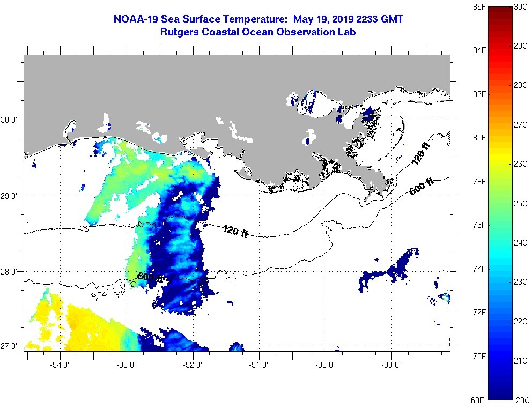This screenshot has height=408, width=532.
Task: Click the '-89 0'' longitude label
Action: [391, 365]
